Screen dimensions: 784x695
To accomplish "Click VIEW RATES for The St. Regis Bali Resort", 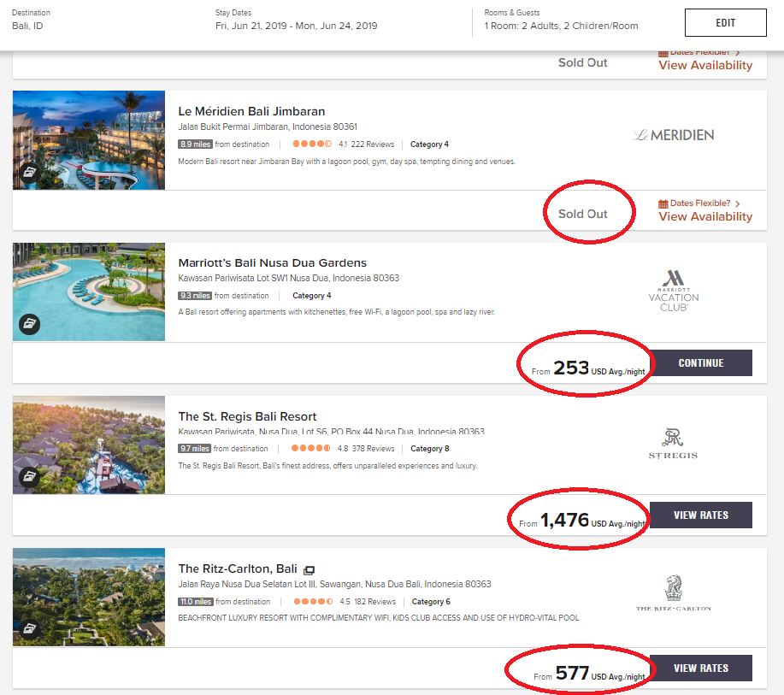I will (701, 515).
